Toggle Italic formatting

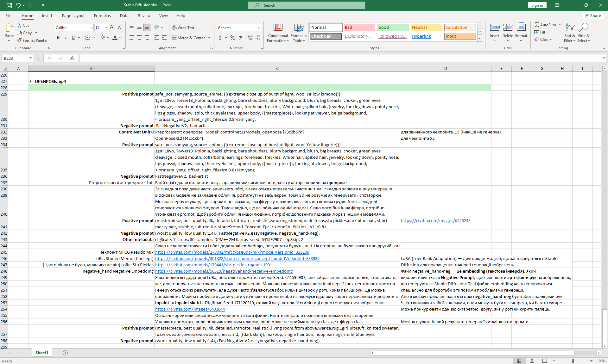(x=66, y=38)
